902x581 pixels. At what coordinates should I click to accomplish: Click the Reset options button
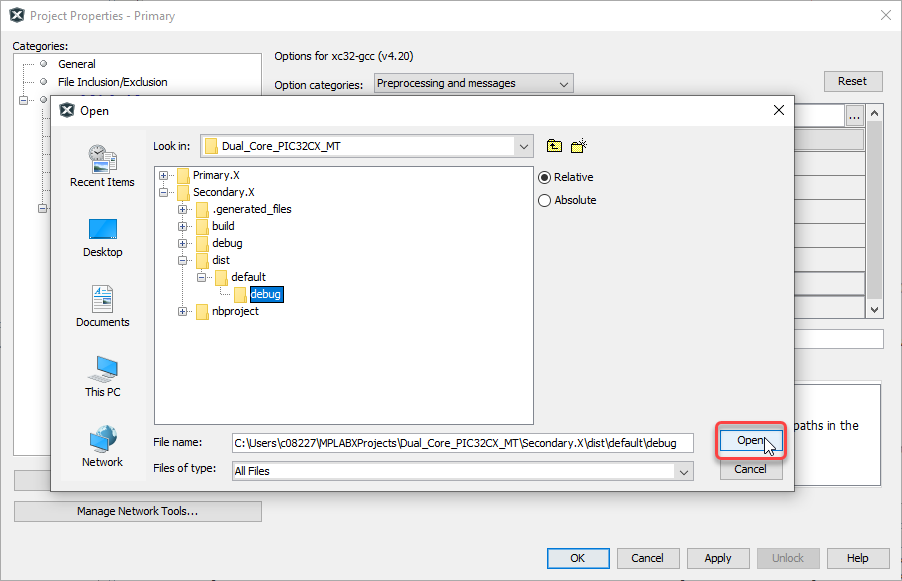[x=853, y=81]
